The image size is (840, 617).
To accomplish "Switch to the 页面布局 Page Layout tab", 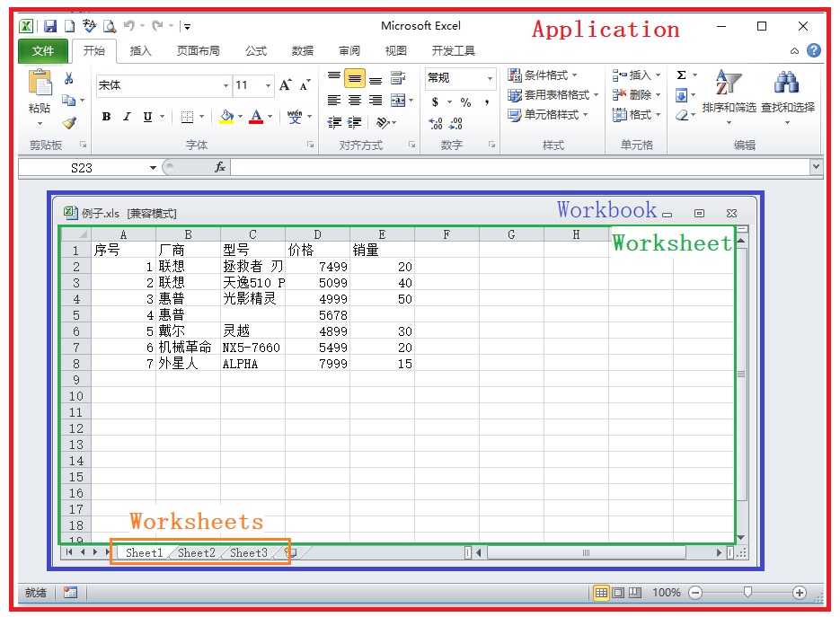I will click(x=199, y=51).
